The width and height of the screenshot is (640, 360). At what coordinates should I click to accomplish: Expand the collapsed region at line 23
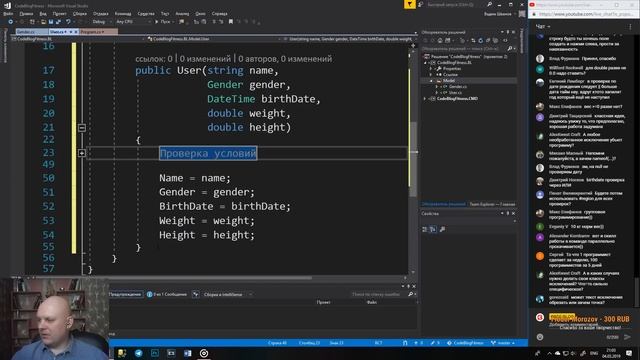pos(82,153)
